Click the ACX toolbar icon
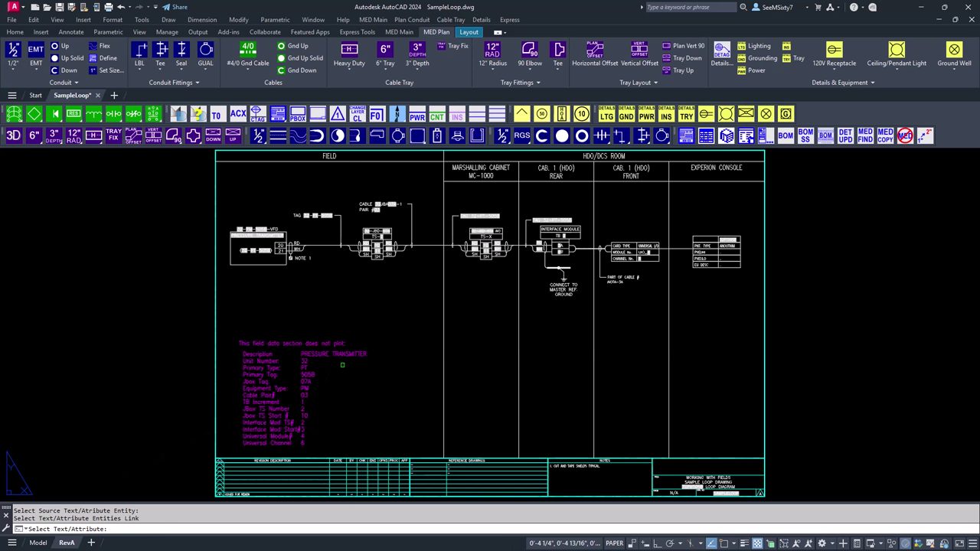The height and width of the screenshot is (551, 980). (x=238, y=114)
